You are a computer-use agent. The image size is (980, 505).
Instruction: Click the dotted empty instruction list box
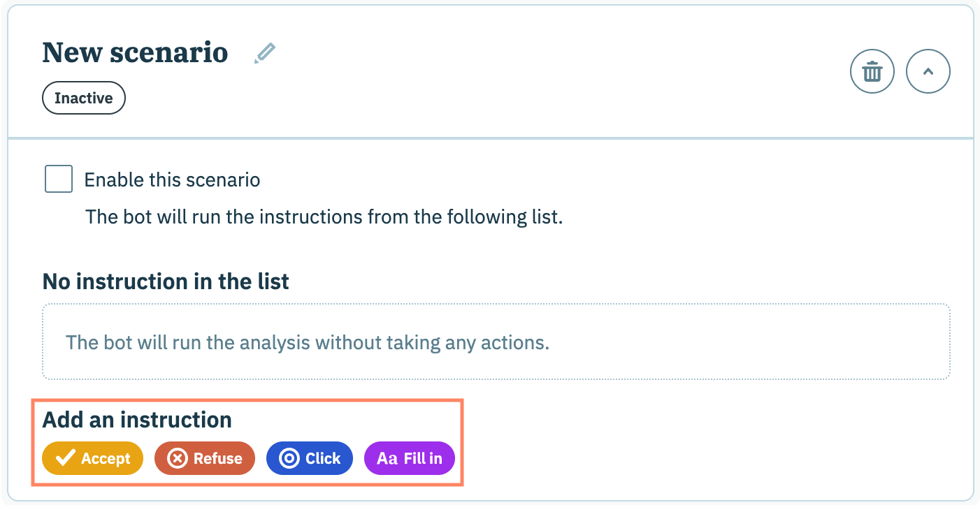(496, 342)
